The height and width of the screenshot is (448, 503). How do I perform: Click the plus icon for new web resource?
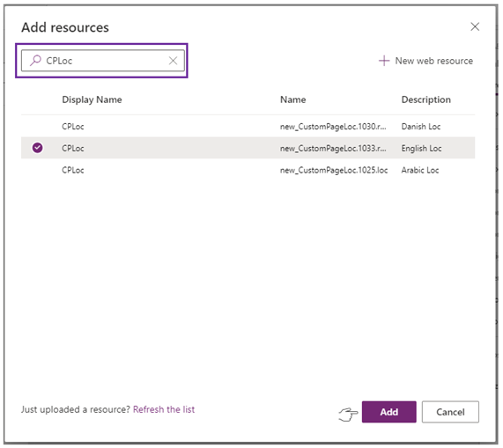[x=384, y=61]
